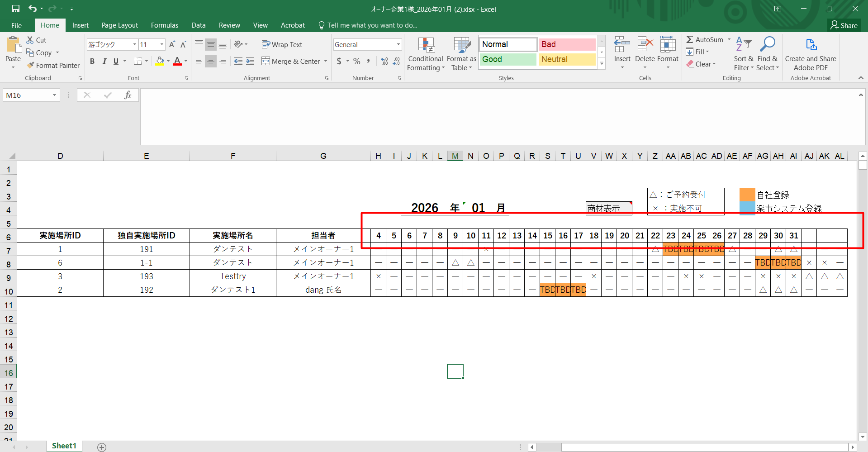This screenshot has width=868, height=452.
Task: Add a new sheet with plus icon
Action: [102, 447]
